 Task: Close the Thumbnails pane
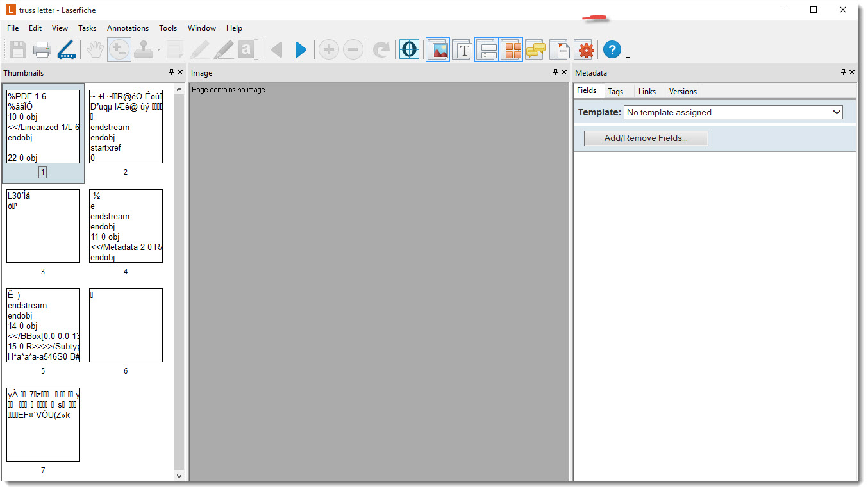[x=180, y=72]
